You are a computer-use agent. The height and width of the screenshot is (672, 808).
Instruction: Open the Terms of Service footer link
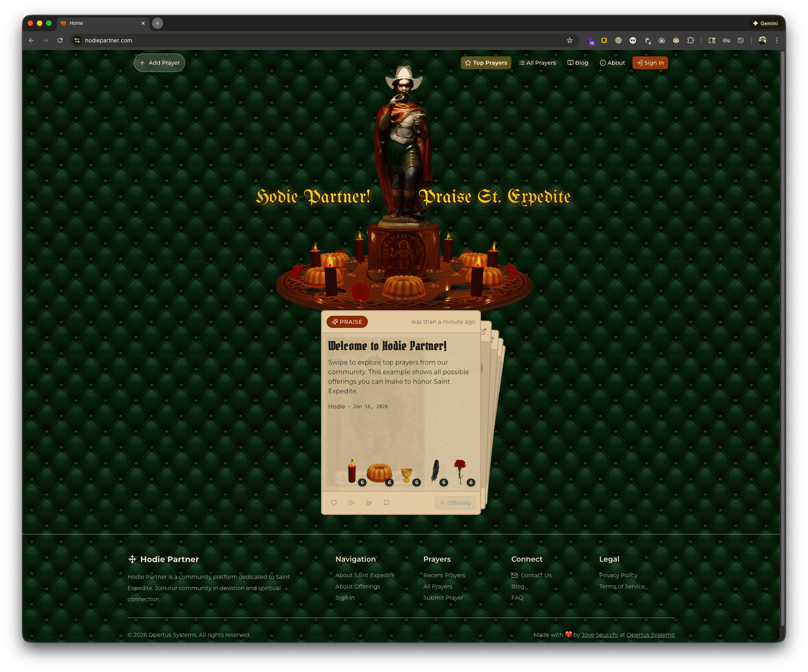622,586
